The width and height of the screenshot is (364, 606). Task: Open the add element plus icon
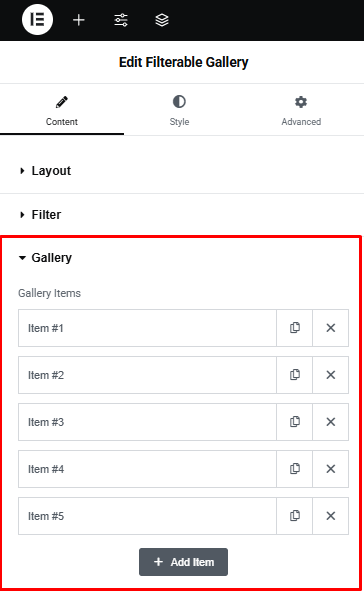pos(79,20)
